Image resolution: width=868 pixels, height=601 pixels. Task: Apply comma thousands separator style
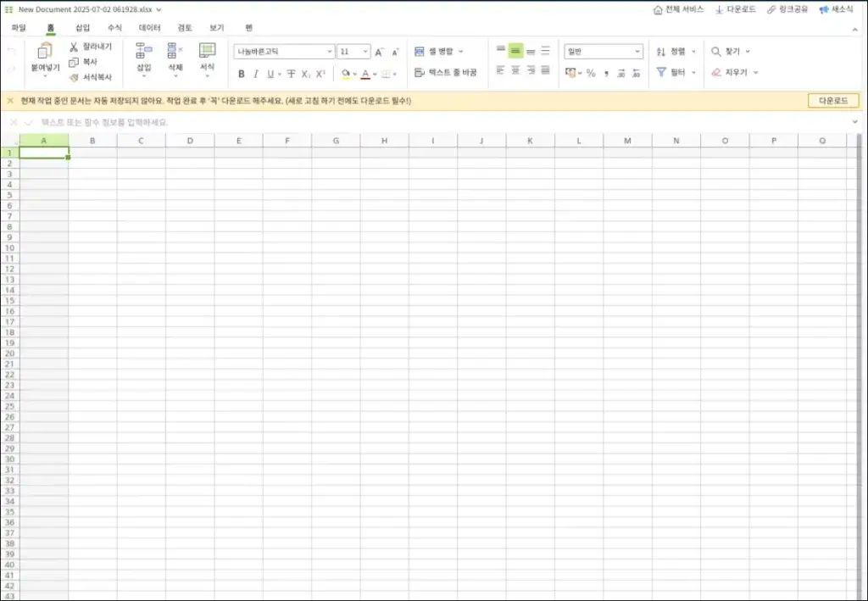[606, 73]
